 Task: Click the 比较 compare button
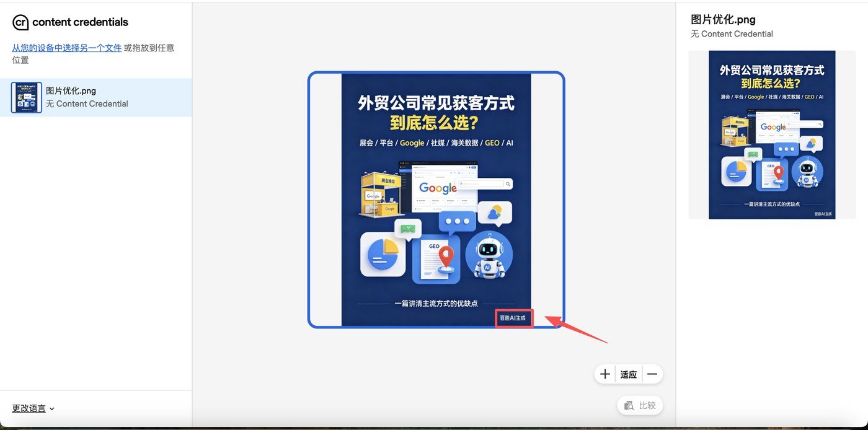click(x=640, y=405)
